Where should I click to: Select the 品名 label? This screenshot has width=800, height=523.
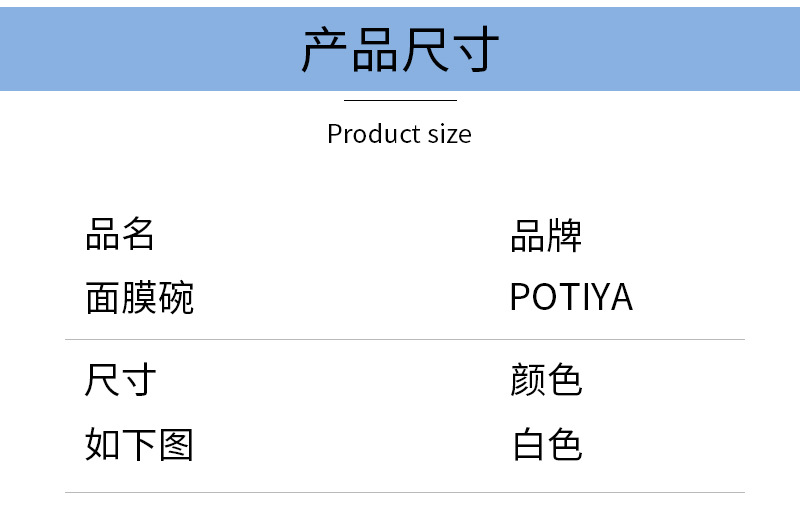click(x=120, y=235)
